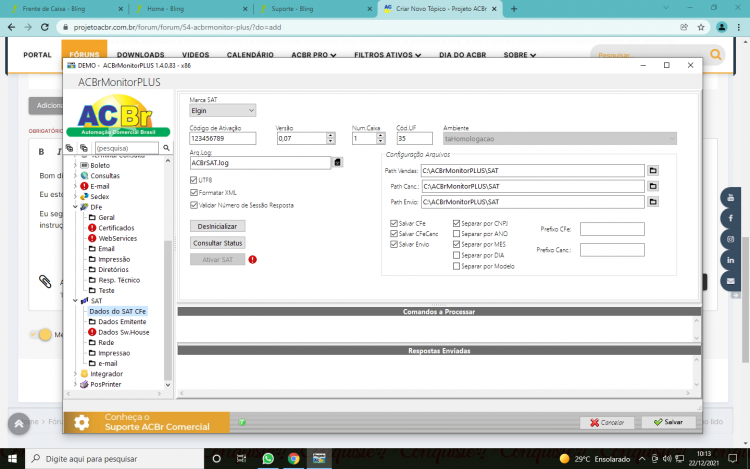Click red warning icon next to Ativar SAT

[x=253, y=260]
